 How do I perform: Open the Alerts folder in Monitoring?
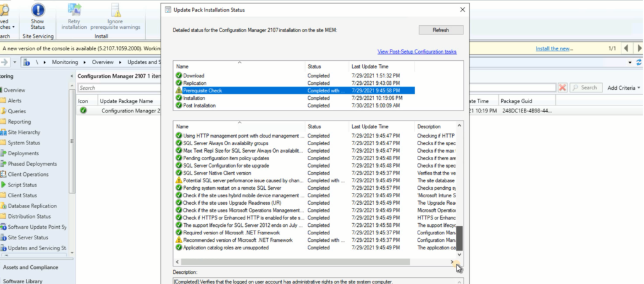(14, 101)
